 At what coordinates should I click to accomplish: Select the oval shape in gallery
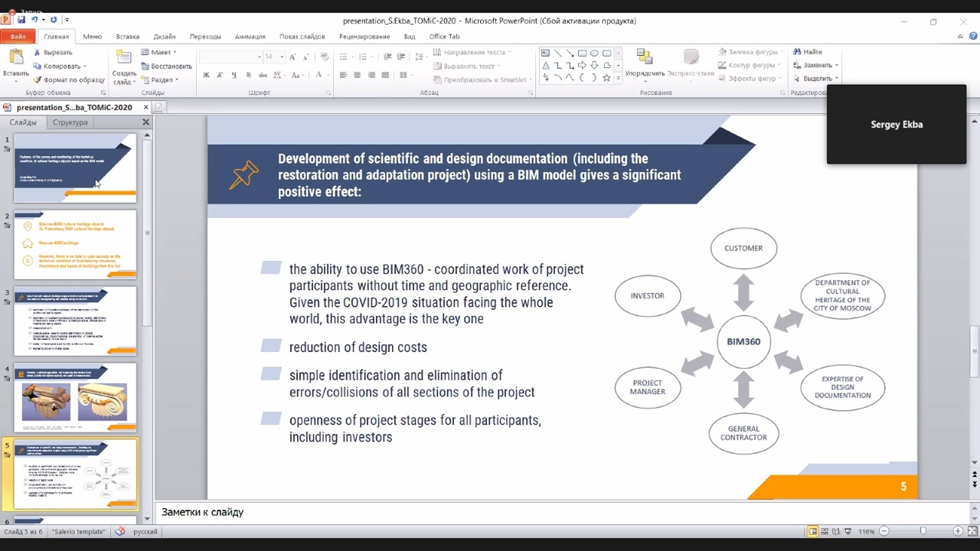click(x=594, y=54)
